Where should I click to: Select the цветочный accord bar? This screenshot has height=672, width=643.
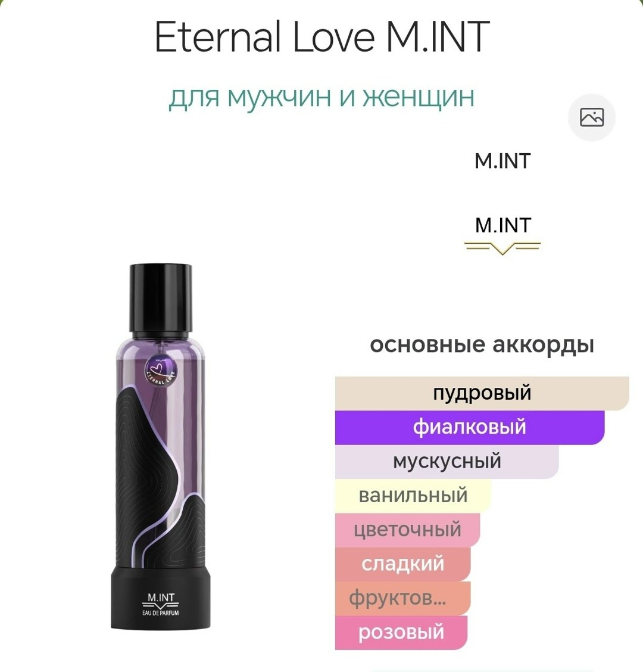click(x=407, y=530)
